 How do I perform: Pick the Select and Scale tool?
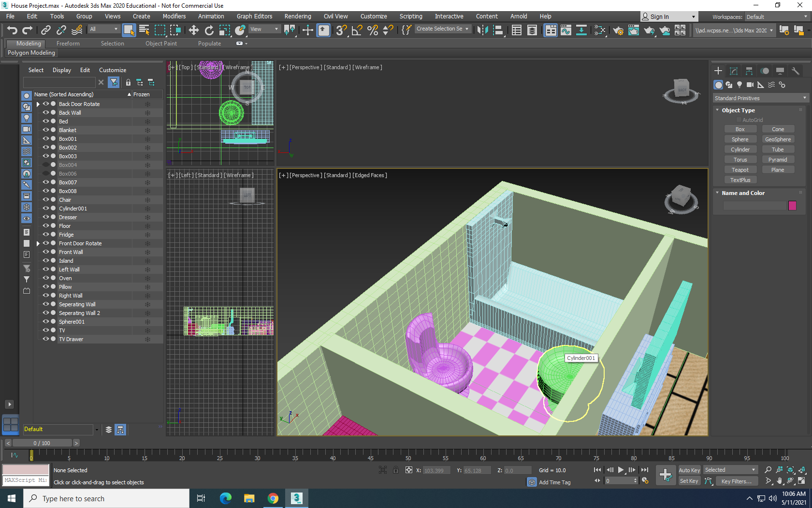224,30
